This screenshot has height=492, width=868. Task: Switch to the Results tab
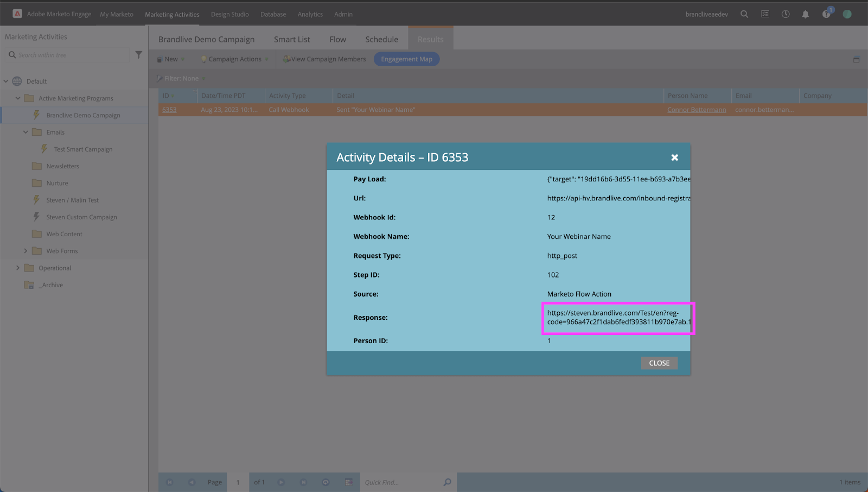tap(431, 39)
